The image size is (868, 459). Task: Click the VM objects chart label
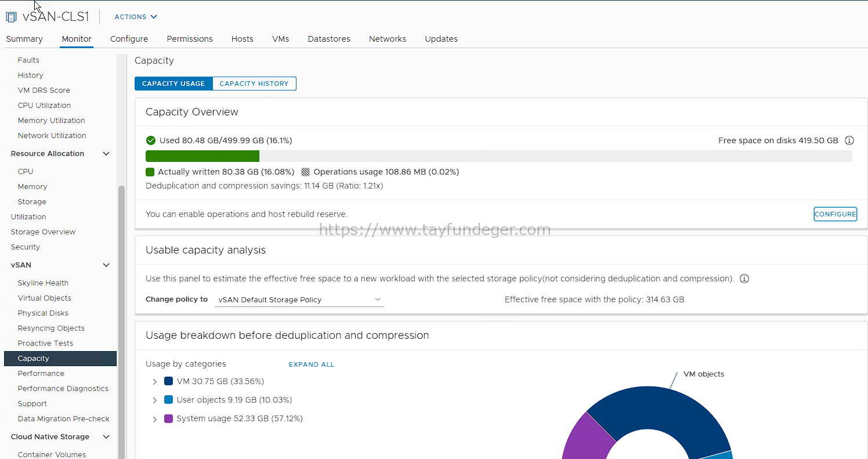coord(704,374)
